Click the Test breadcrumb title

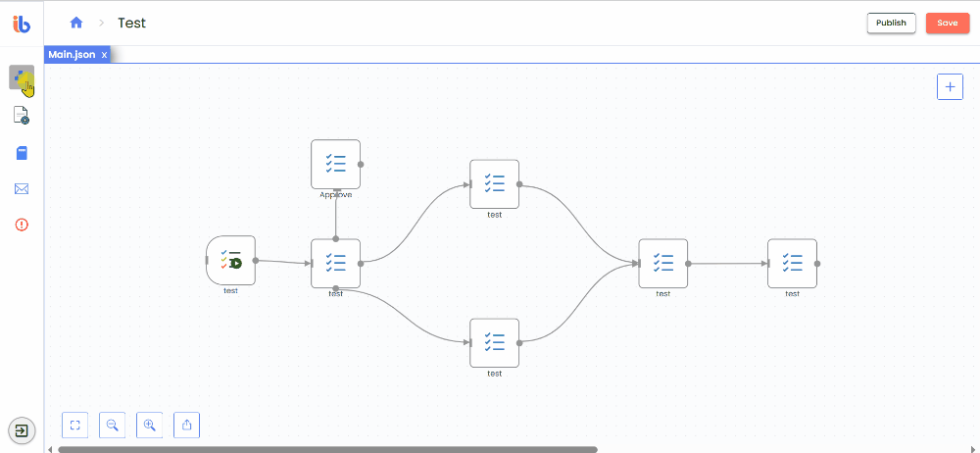132,23
